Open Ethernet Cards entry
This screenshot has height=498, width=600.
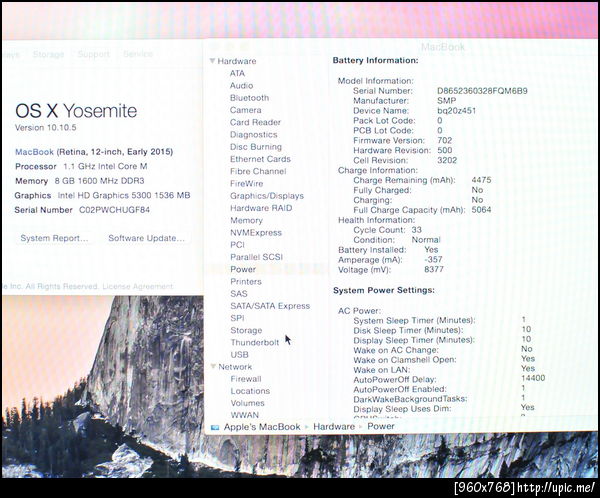point(260,159)
